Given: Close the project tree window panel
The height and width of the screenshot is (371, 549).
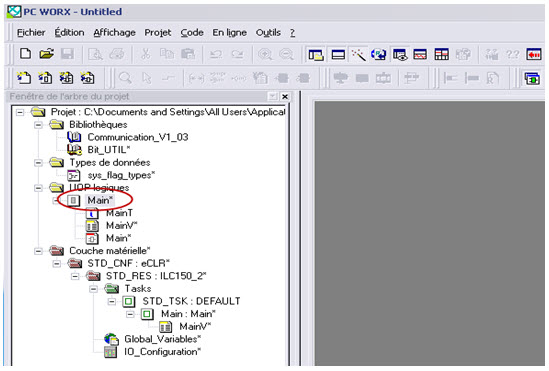Looking at the screenshot, I should pos(285,97).
